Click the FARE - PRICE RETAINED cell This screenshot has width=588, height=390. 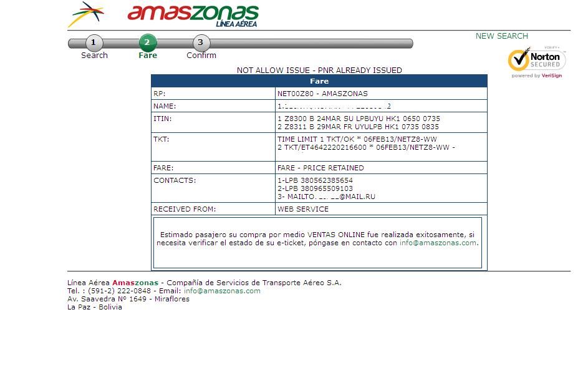tap(321, 168)
